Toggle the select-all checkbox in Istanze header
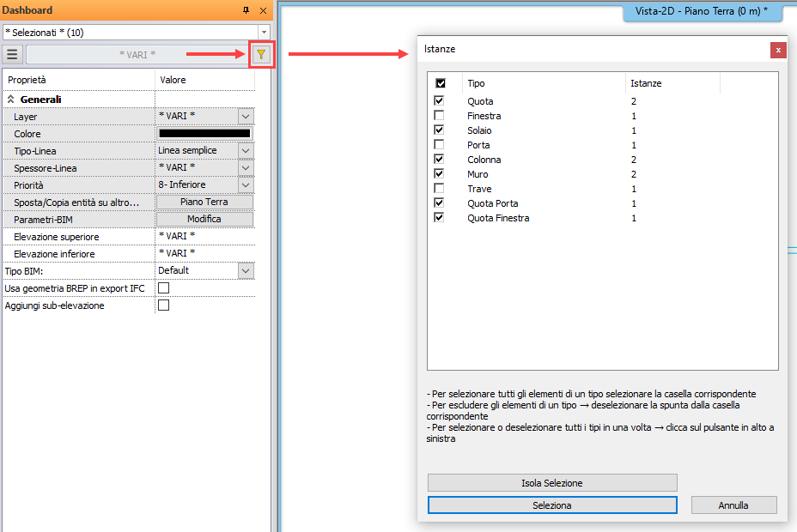Screen dimensions: 797x532 [441, 83]
